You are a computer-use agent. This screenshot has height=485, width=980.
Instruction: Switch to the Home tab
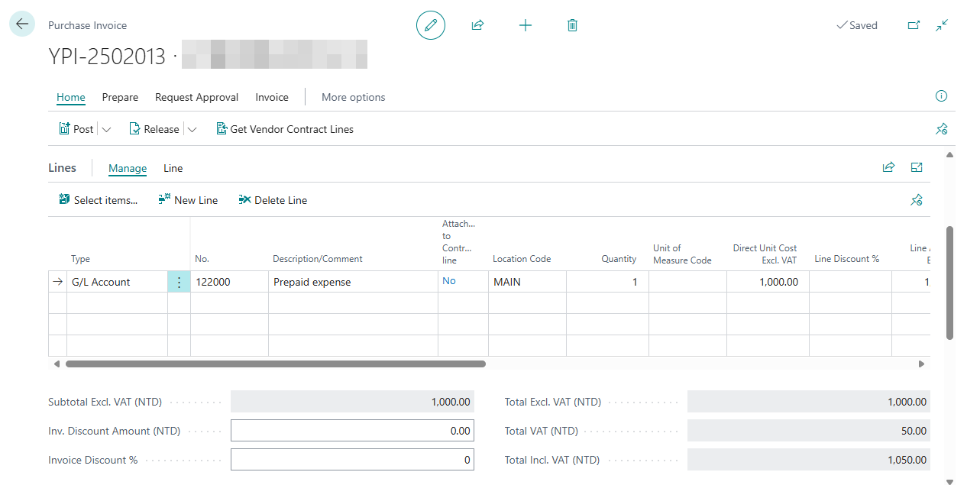click(71, 97)
